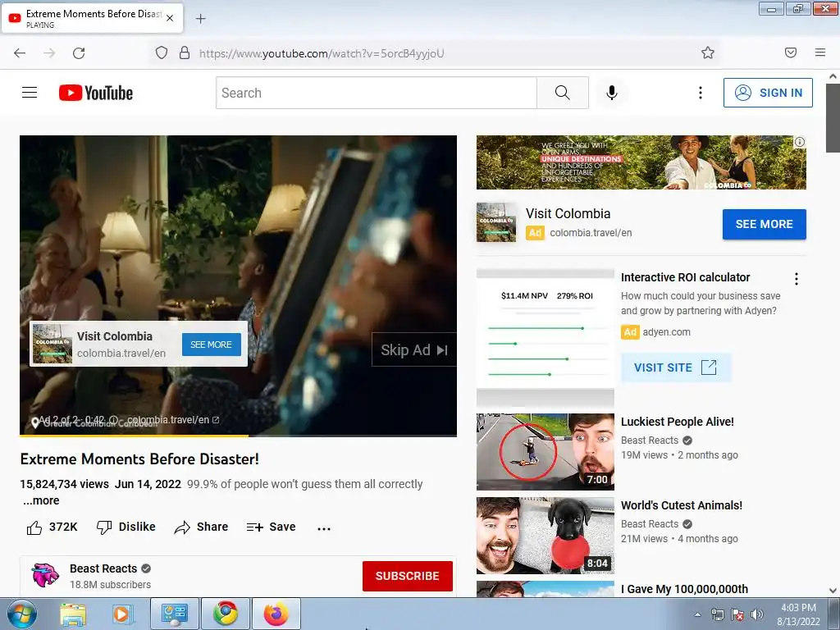Open Beast Reacts channel name link

point(103,568)
